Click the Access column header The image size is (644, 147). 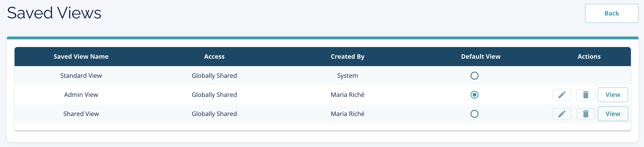click(214, 57)
